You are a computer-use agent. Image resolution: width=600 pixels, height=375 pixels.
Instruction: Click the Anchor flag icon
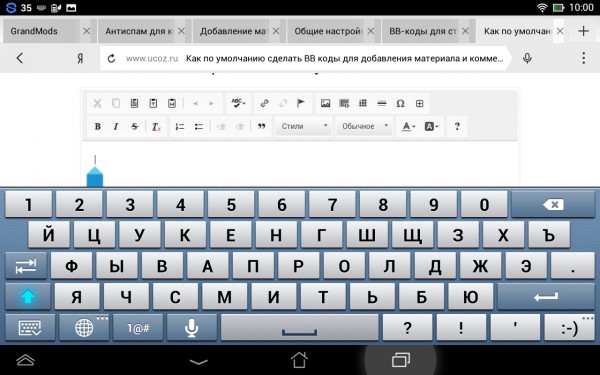pyautogui.click(x=301, y=103)
